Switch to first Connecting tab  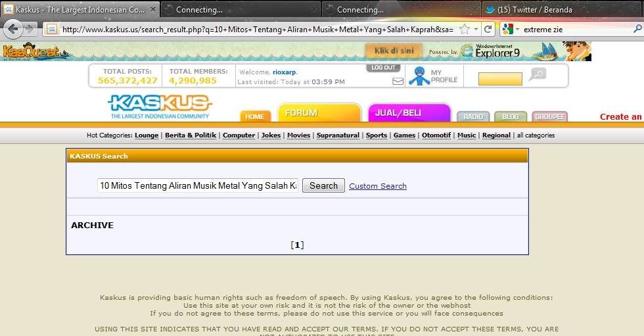[241, 9]
